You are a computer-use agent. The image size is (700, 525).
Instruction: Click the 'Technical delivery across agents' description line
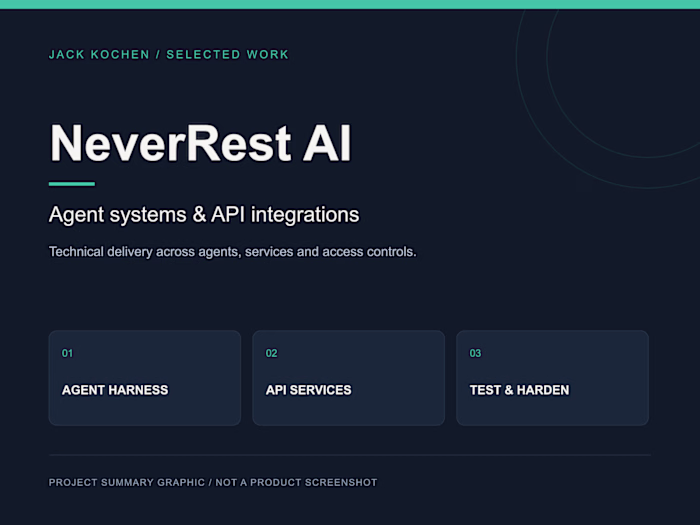point(233,252)
